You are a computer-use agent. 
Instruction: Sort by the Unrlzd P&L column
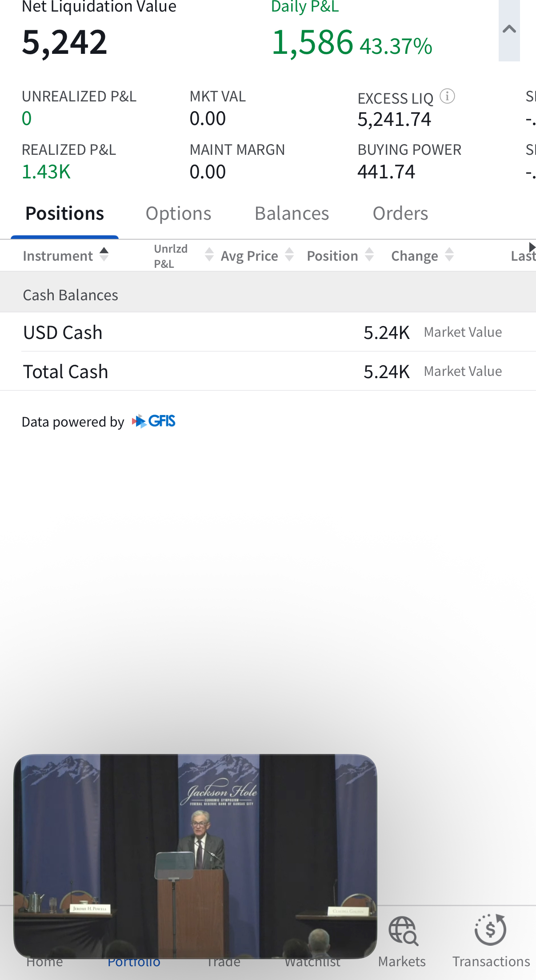209,255
